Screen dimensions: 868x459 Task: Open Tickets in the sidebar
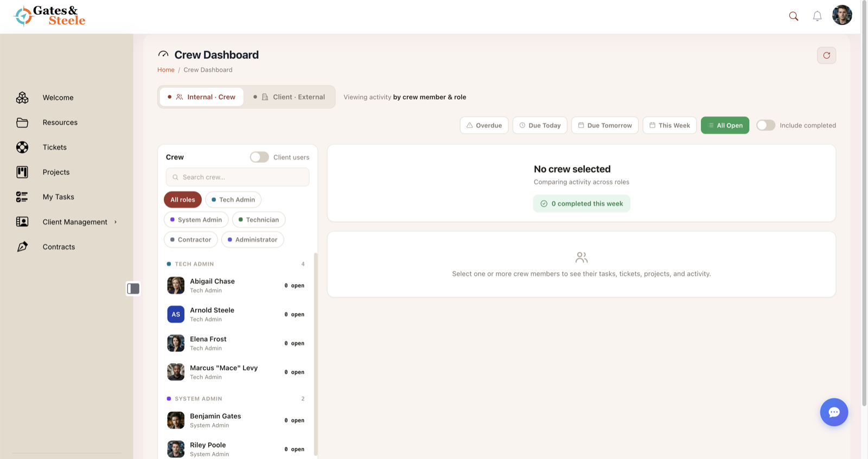coord(55,148)
